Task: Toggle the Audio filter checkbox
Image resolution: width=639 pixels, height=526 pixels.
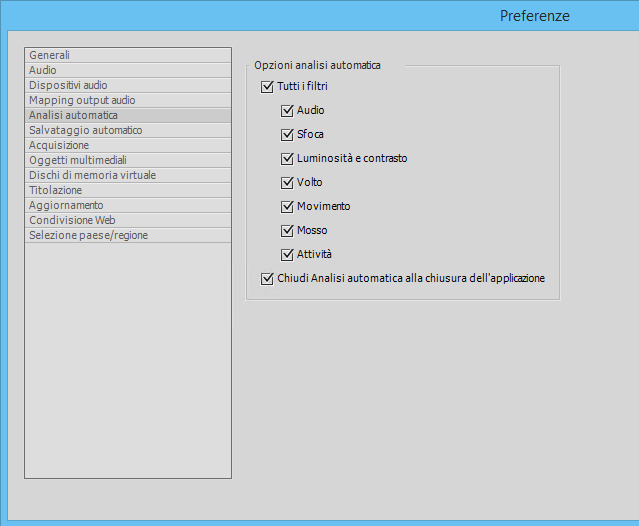Action: coord(287,110)
